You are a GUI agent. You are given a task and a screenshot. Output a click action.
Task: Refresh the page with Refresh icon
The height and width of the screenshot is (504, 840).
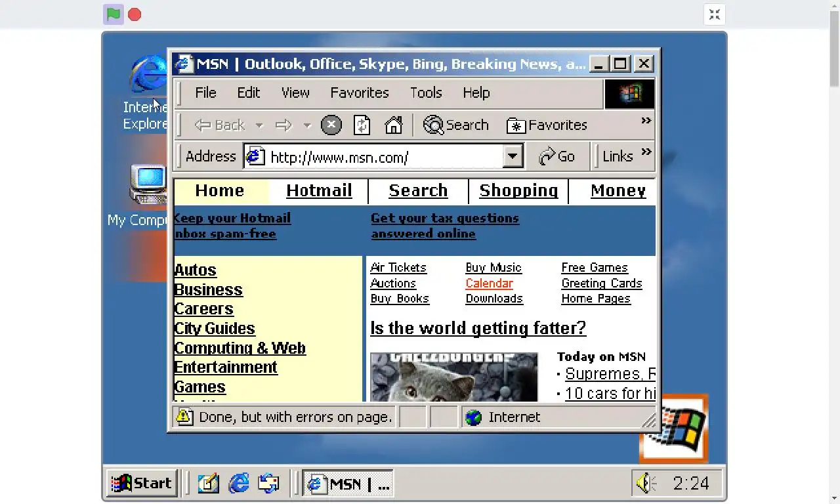(362, 125)
